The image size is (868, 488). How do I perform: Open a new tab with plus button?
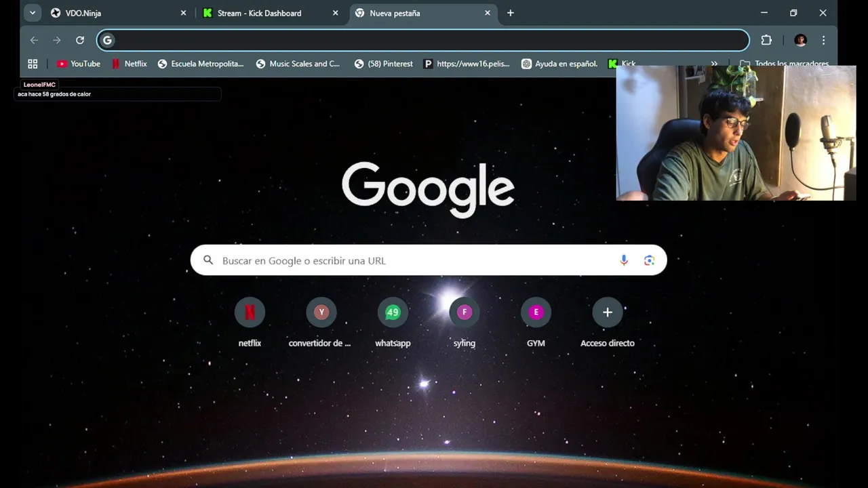coord(511,13)
